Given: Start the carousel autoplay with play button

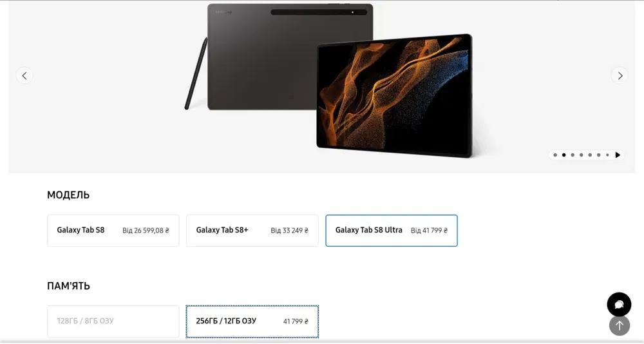Looking at the screenshot, I should click(x=618, y=155).
